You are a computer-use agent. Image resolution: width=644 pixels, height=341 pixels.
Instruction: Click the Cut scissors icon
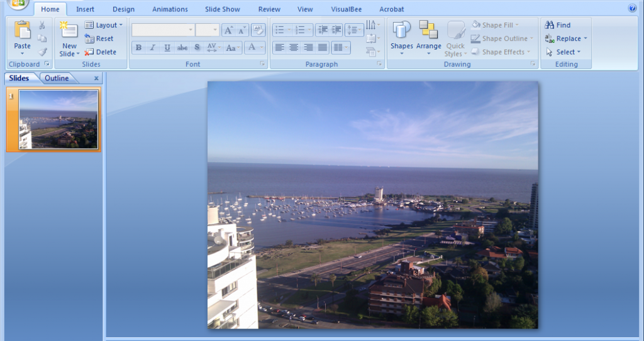(x=42, y=25)
